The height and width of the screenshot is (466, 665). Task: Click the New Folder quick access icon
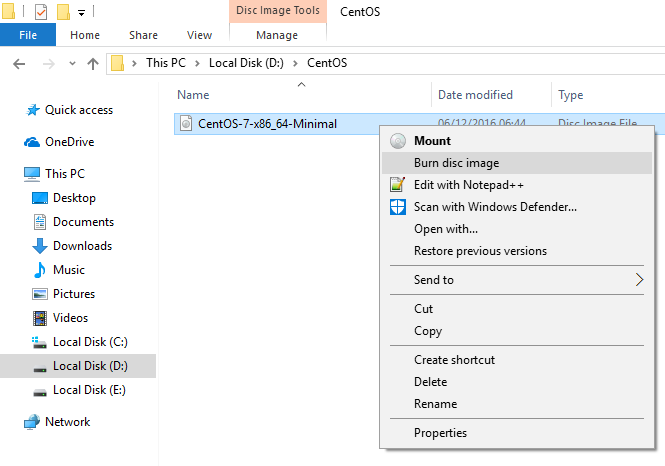pyautogui.click(x=63, y=11)
